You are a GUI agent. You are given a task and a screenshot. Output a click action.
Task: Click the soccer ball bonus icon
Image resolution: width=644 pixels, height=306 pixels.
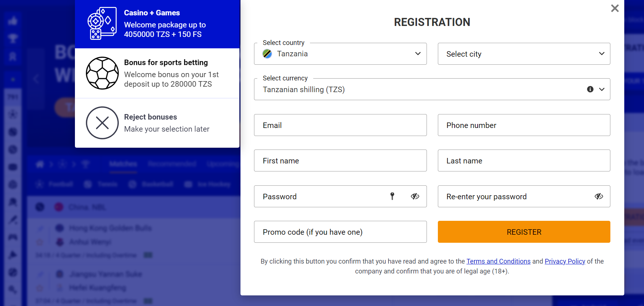coord(102,73)
